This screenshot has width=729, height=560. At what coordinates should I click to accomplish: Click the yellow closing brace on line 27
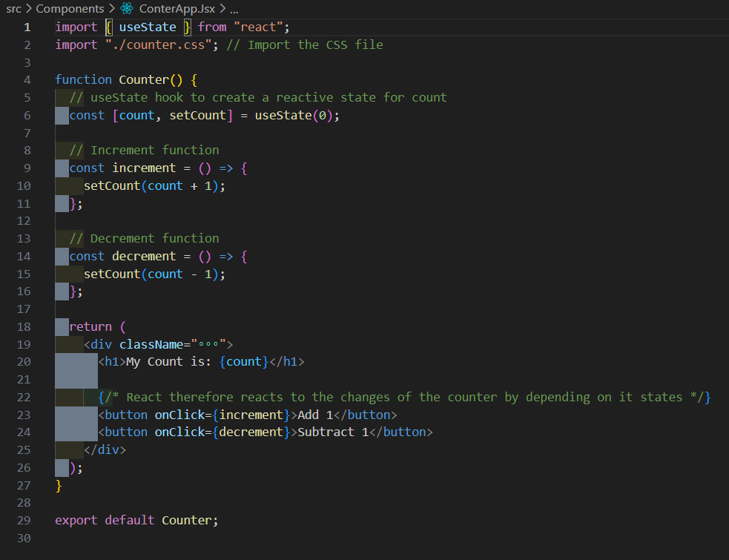(59, 486)
